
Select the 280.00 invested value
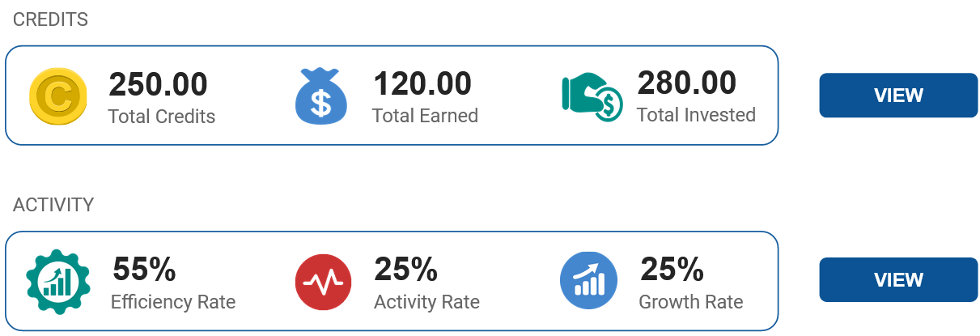[x=687, y=83]
